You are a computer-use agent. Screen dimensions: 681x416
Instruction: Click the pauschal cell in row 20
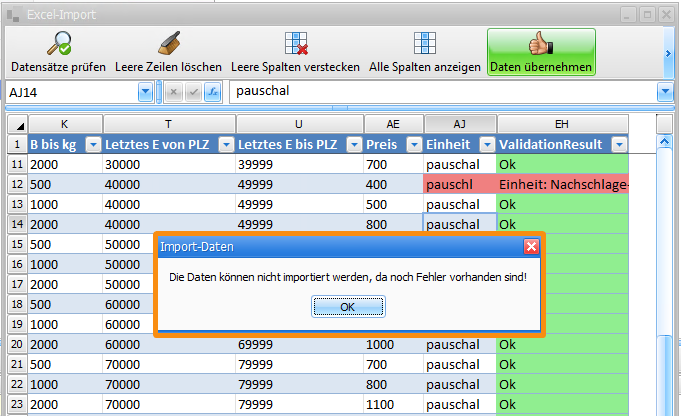coord(460,344)
